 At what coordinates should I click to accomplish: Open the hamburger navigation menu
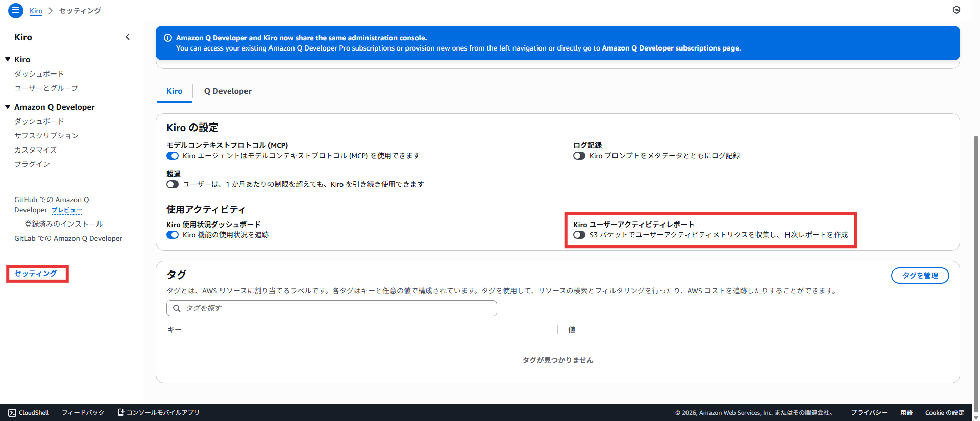click(16, 10)
